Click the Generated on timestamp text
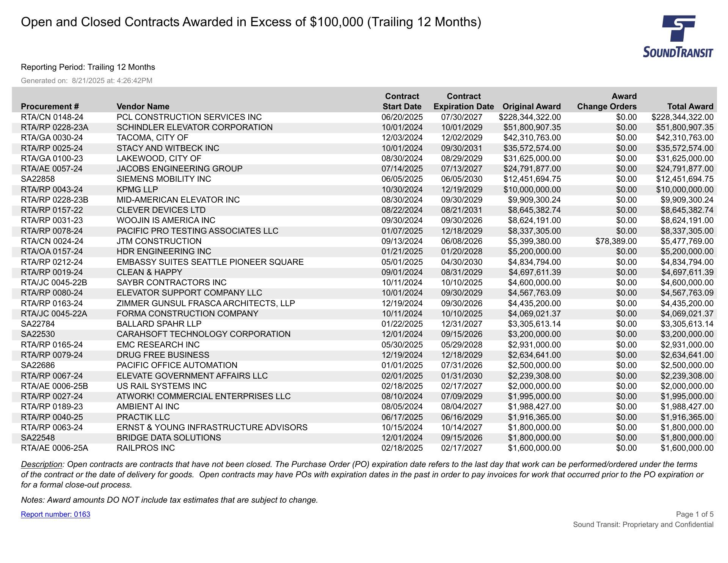The width and height of the screenshot is (728, 563). coord(86,80)
